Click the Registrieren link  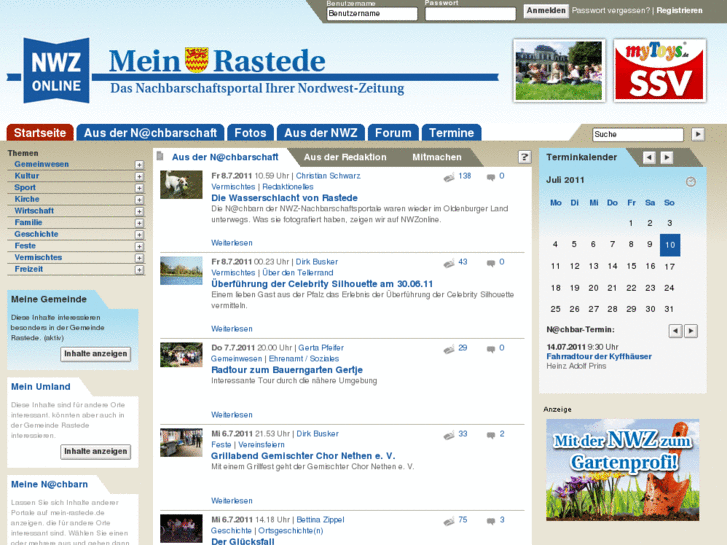(x=679, y=10)
